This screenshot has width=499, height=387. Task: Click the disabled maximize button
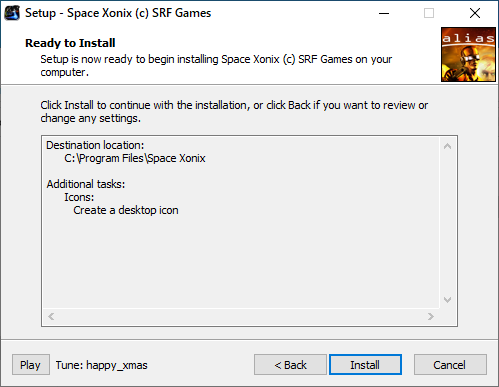[429, 13]
